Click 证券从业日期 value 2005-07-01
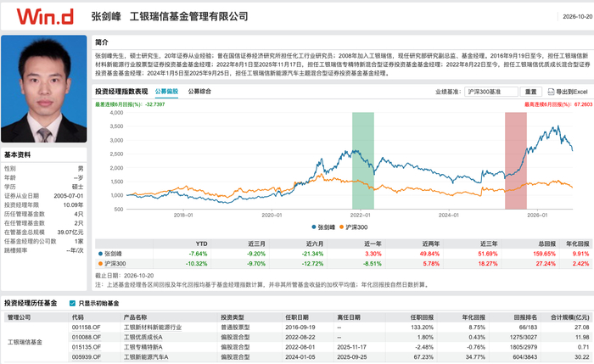The width and height of the screenshot is (594, 364). pos(69,196)
